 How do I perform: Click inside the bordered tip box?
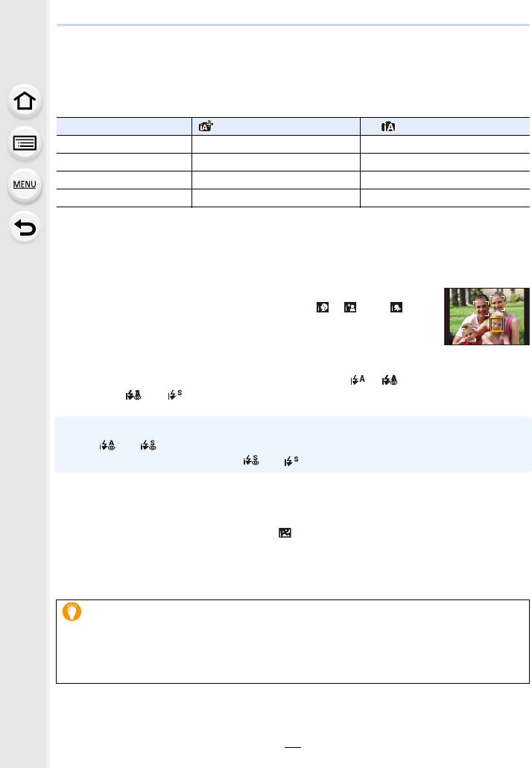click(293, 642)
